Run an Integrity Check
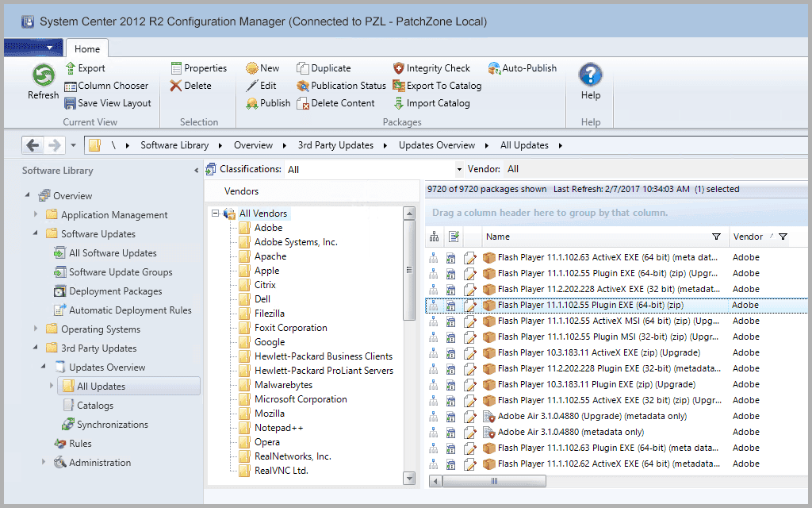The image size is (812, 508). coord(432,68)
